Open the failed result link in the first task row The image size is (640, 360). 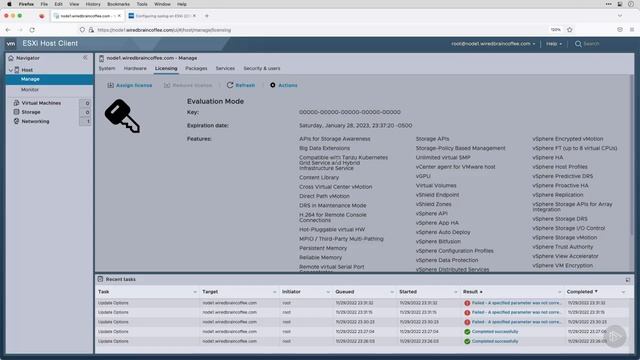coord(516,303)
